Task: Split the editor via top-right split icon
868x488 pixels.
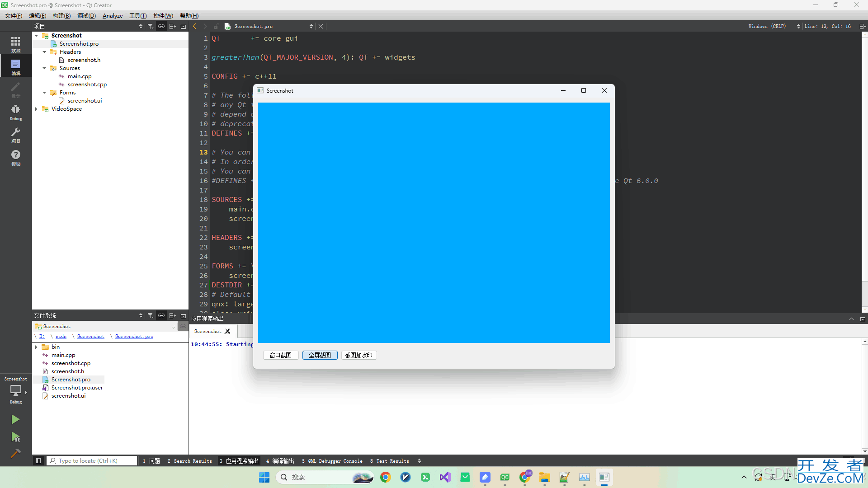Action: pos(863,26)
